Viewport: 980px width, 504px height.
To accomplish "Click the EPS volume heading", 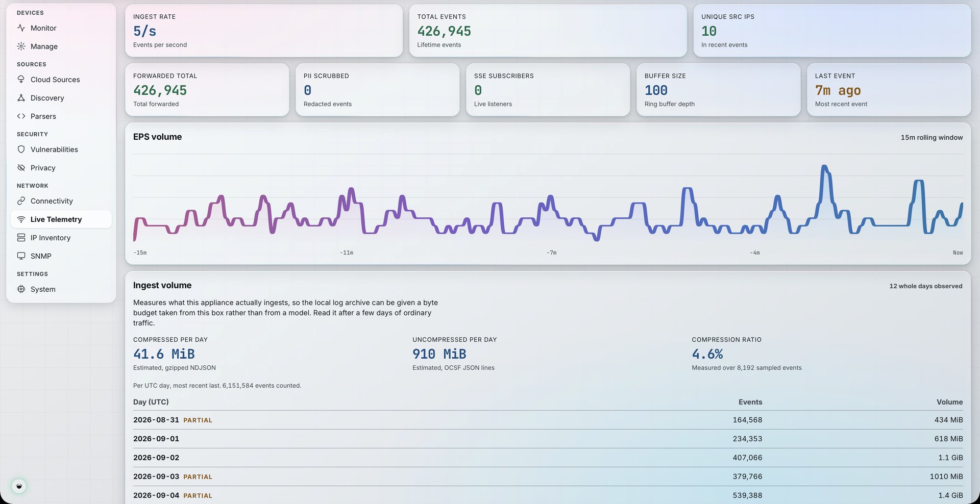I will (x=157, y=137).
